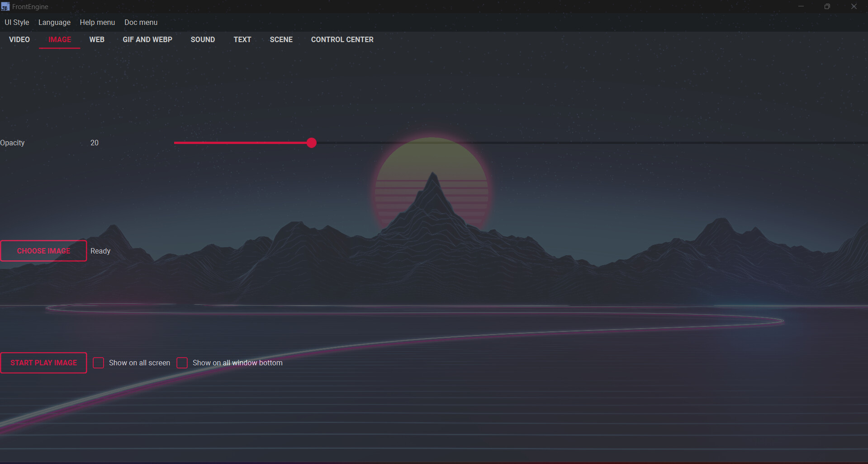Select the GIF AND WEBP tab
The width and height of the screenshot is (868, 464).
coord(147,39)
